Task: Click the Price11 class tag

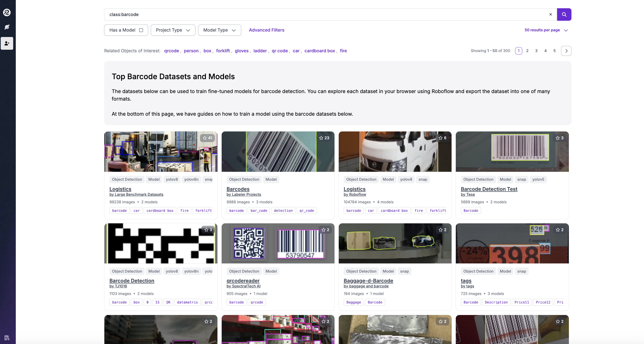Action: (x=522, y=302)
